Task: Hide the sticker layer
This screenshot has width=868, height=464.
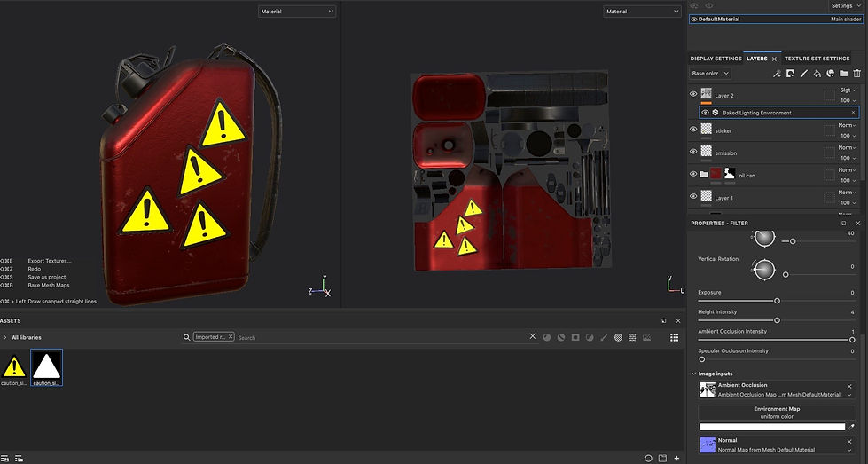Action: tap(693, 129)
